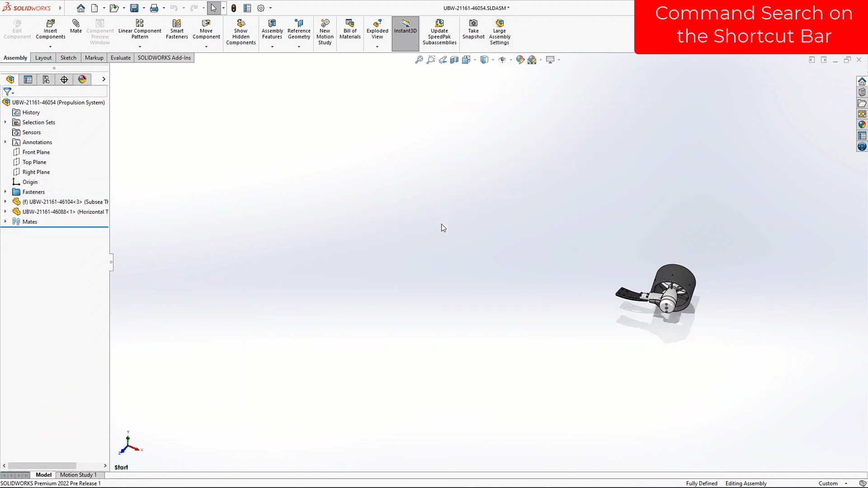
Task: Click Take Snapshot tool
Action: coord(473,29)
